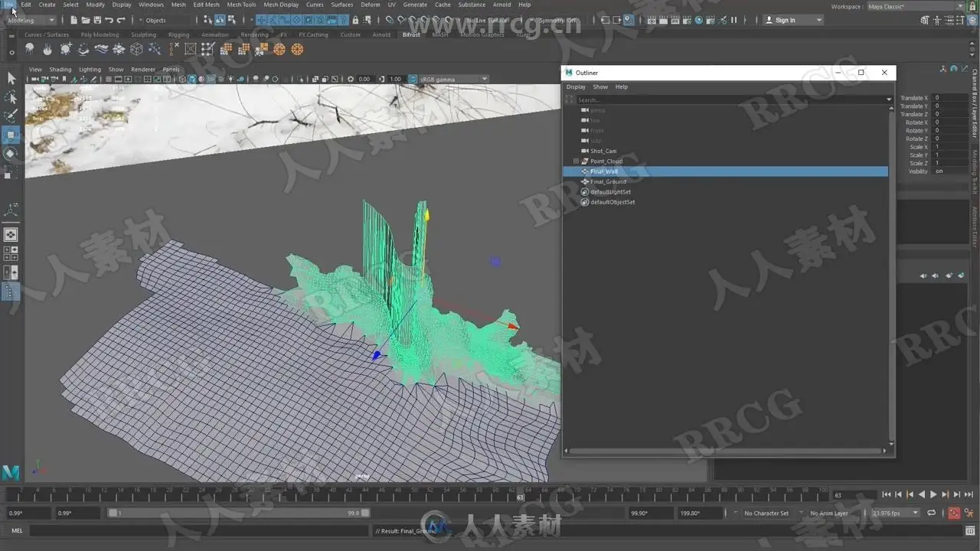Viewport: 980px width, 551px height.
Task: Open the viewport Shading menu
Action: 60,70
